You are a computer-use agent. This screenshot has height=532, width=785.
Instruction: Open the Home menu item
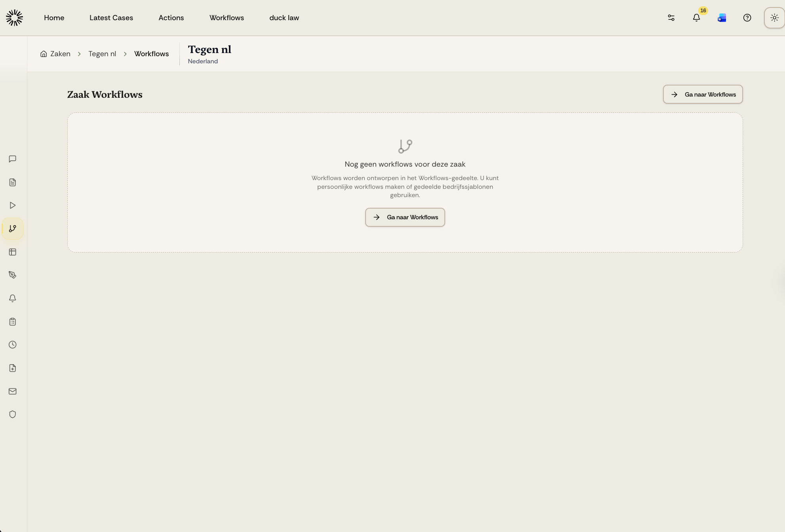(54, 18)
